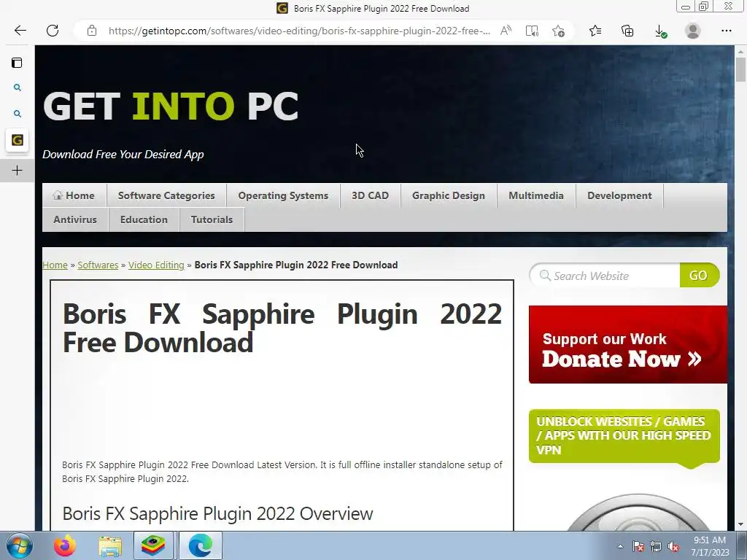Select the second search tab in sidebar

pyautogui.click(x=18, y=114)
